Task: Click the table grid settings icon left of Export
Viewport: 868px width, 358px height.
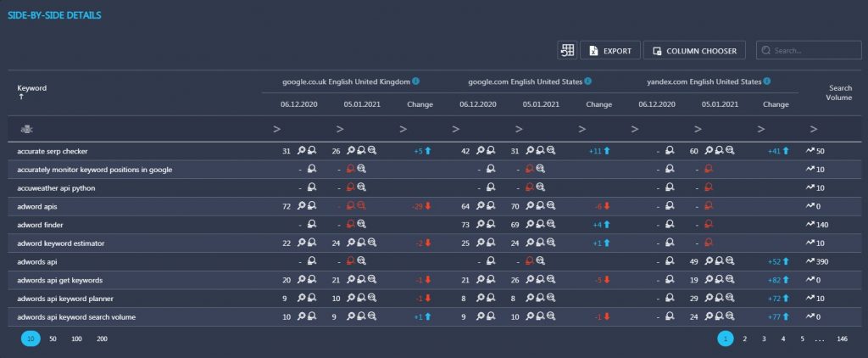Action: pos(567,50)
